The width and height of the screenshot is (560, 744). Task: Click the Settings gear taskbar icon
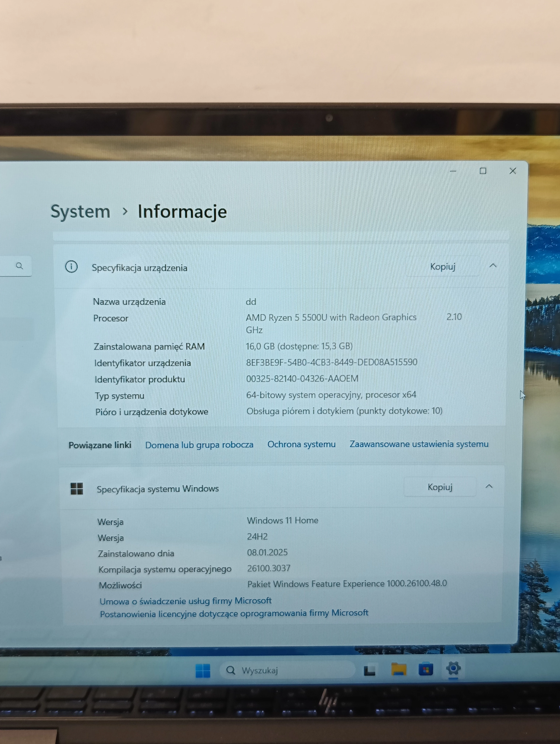click(x=453, y=668)
